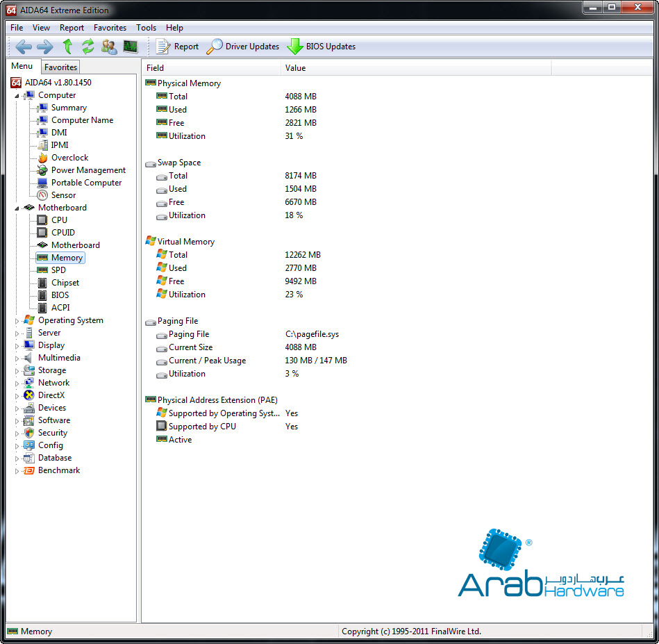Click the Sensor gauge icon
This screenshot has width=659, height=644.
pyautogui.click(x=42, y=195)
